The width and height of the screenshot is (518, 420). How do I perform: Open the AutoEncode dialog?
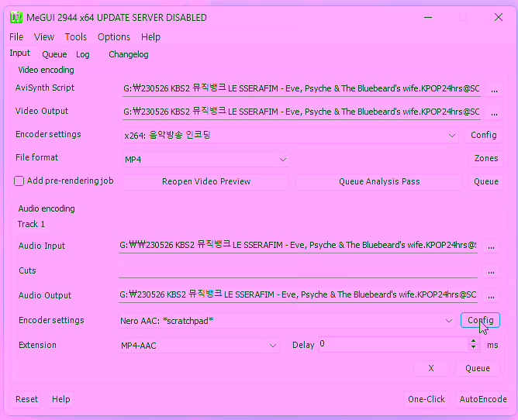483,400
